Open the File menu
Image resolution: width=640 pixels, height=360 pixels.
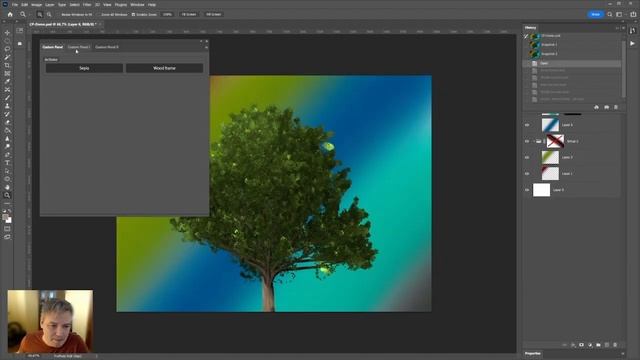click(15, 4)
